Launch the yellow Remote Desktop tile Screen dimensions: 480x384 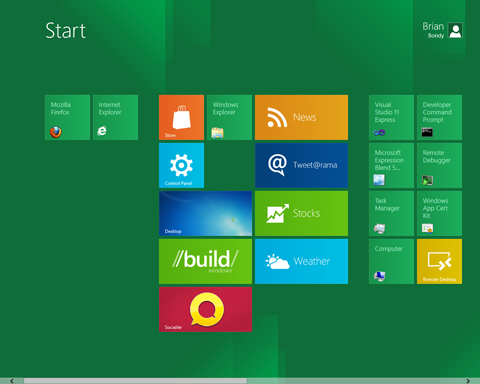pos(439,261)
